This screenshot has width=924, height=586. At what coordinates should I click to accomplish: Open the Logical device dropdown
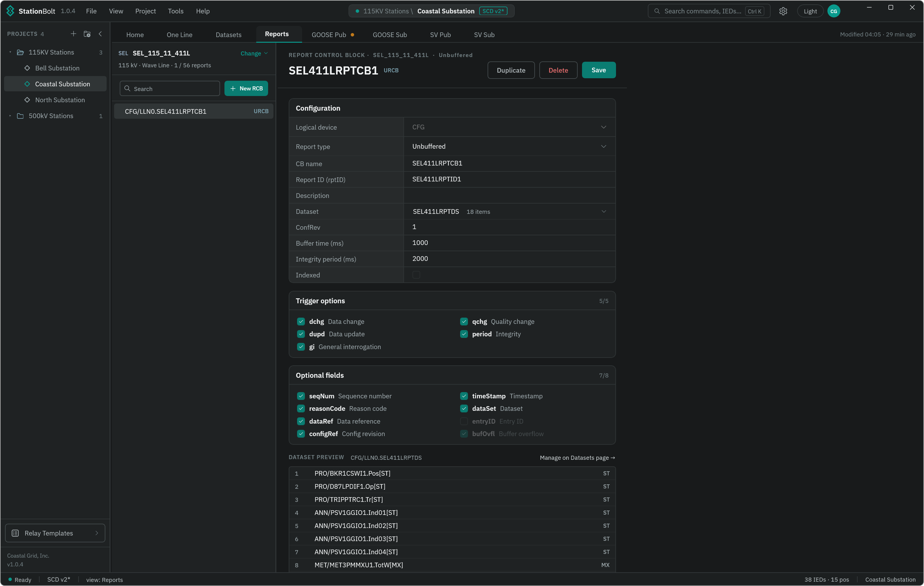pyautogui.click(x=510, y=127)
